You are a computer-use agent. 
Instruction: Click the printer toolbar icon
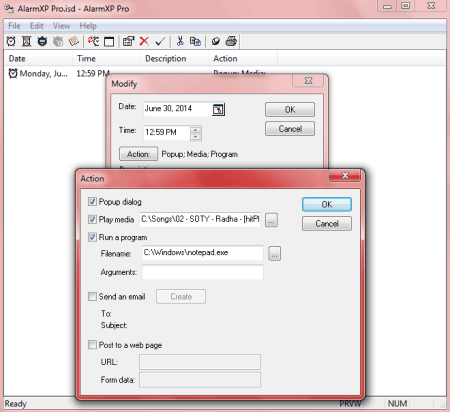pos(231,41)
